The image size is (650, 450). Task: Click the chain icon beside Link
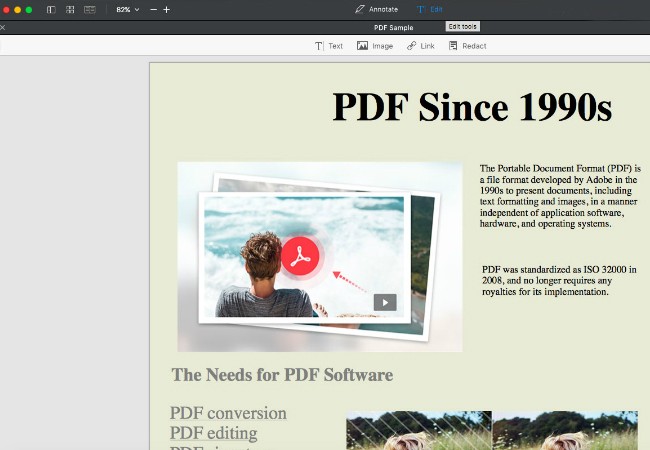pos(411,46)
